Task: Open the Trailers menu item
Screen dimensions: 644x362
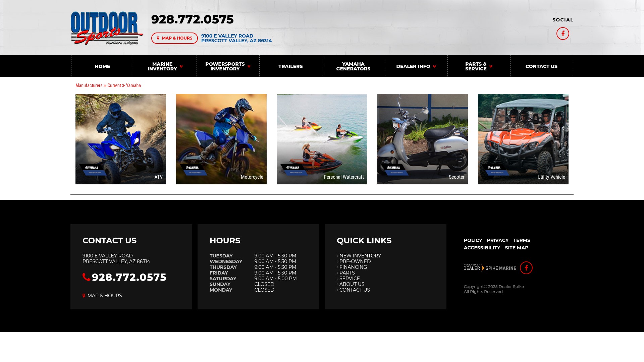Action: point(290,66)
